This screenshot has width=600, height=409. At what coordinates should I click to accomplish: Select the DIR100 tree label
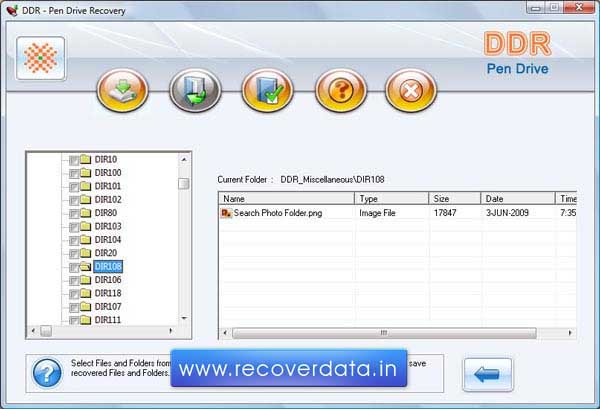coord(108,173)
